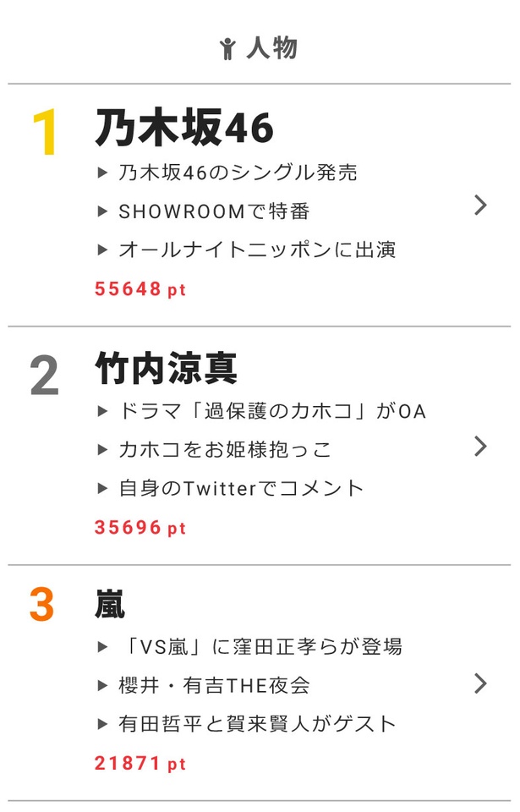The width and height of the screenshot is (520, 812).
Task: Click the yellow rank number 1
Action: click(46, 132)
